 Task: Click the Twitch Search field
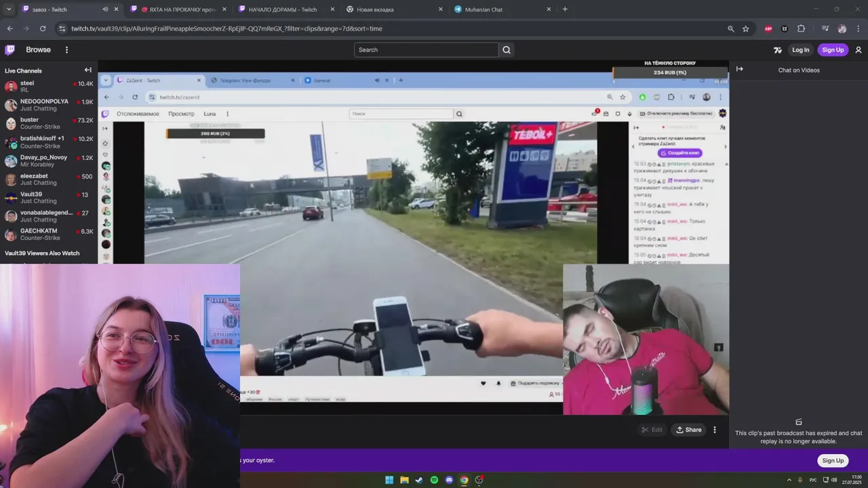coord(426,49)
